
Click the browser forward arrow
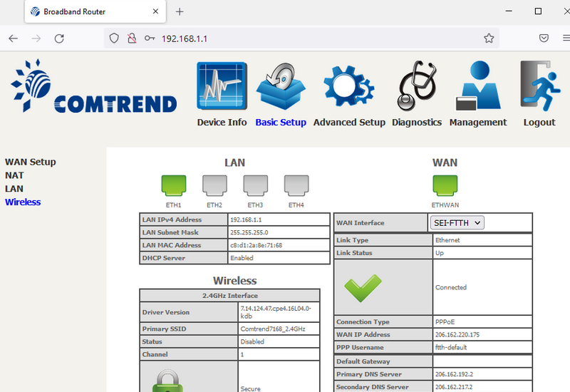click(36, 38)
